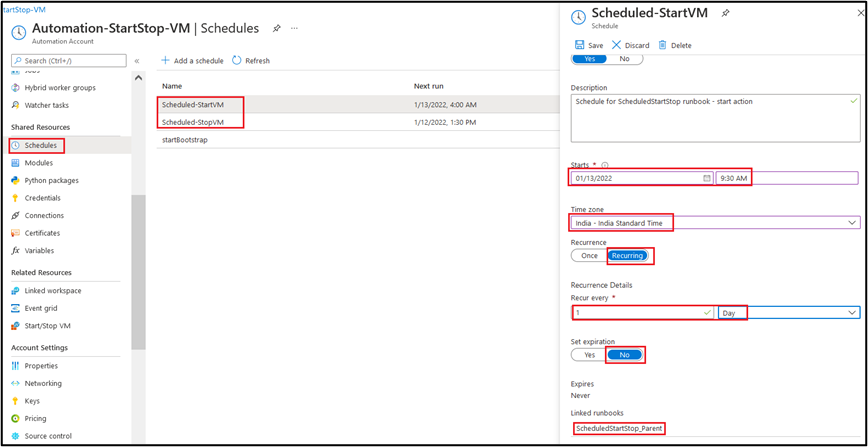Image resolution: width=868 pixels, height=447 pixels.
Task: Set expiration to Yes
Action: point(590,355)
